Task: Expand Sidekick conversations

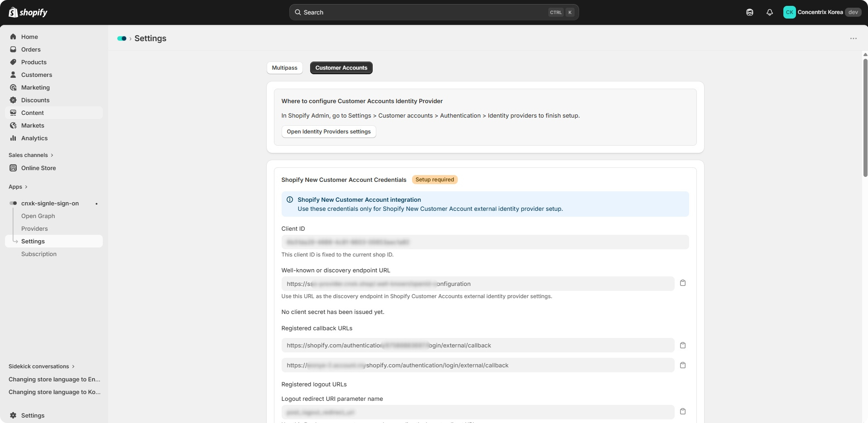Action: (x=42, y=366)
